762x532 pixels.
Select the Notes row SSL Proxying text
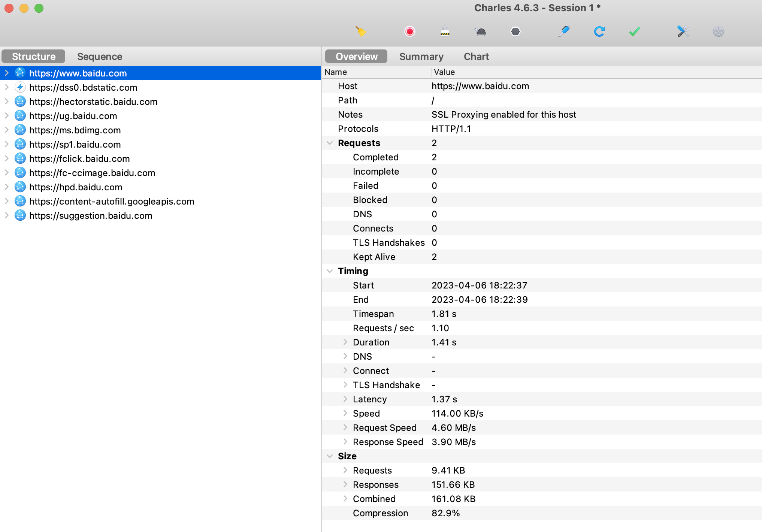tap(504, 114)
